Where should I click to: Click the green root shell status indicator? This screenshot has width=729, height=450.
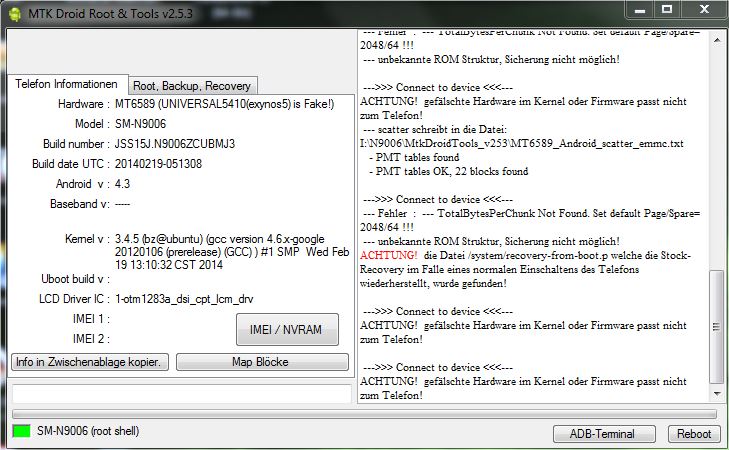pyautogui.click(x=21, y=431)
